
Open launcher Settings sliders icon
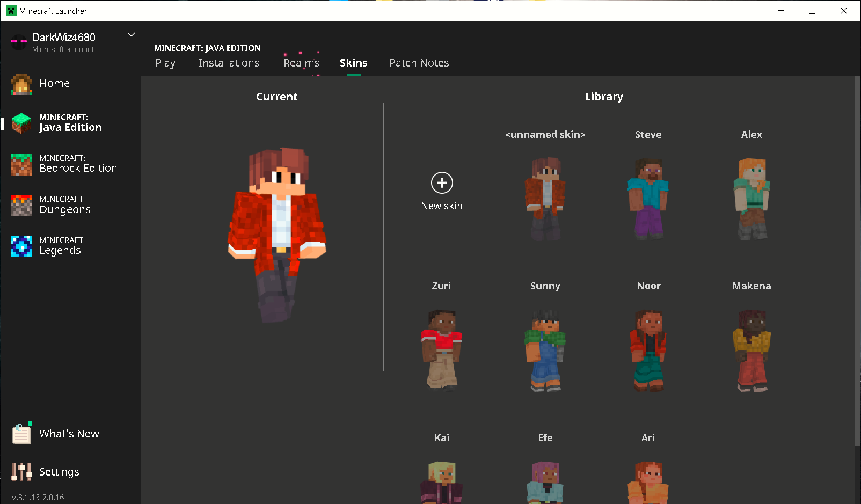point(21,472)
